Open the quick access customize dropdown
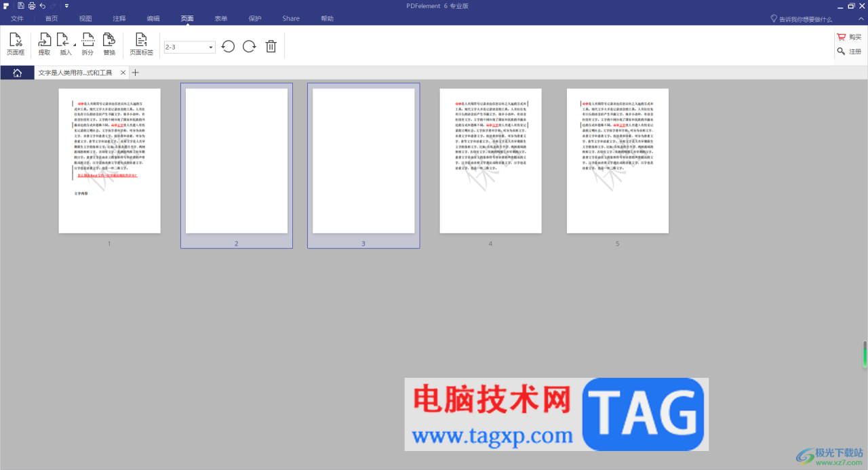Image resolution: width=868 pixels, height=470 pixels. pos(66,5)
